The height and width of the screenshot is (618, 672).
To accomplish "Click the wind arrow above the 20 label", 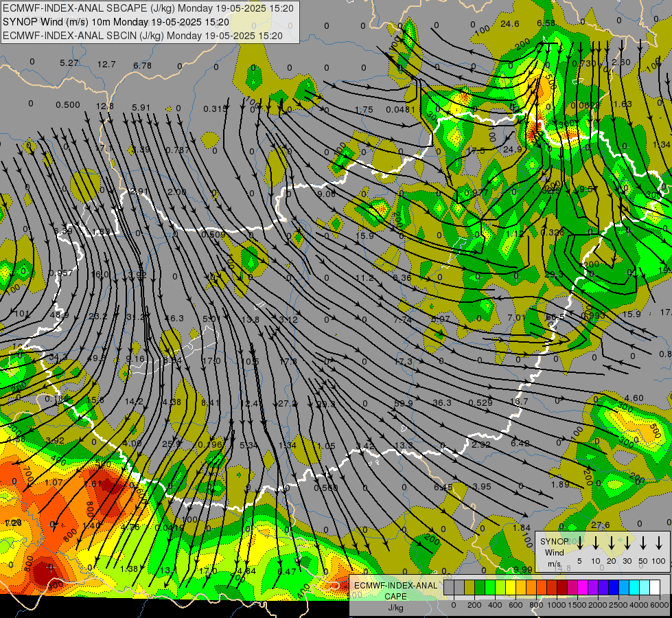I will pyautogui.click(x=611, y=543).
